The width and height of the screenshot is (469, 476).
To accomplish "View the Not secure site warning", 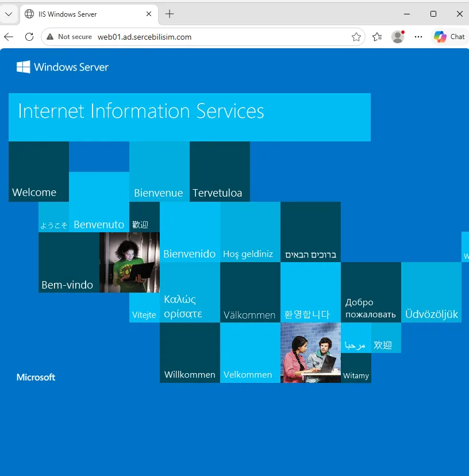I will [69, 37].
